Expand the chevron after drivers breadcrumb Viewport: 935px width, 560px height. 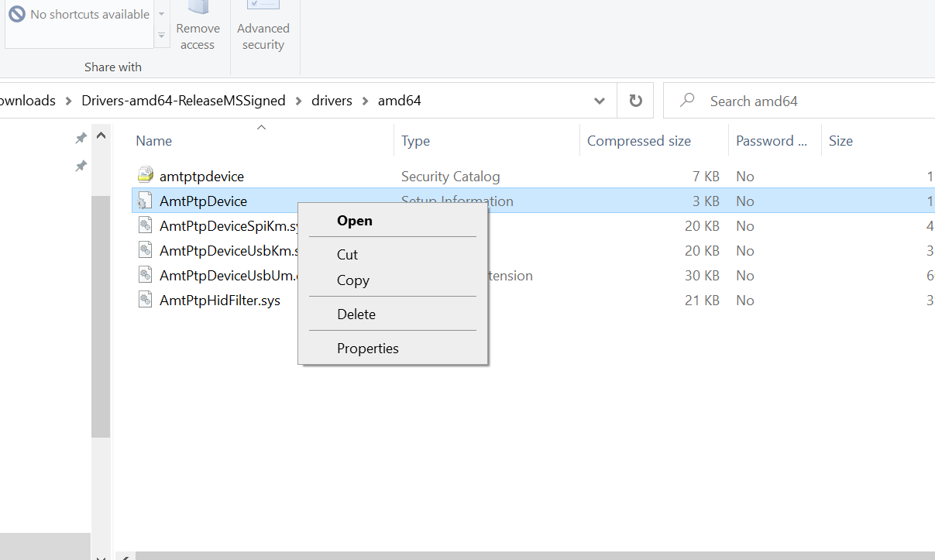coord(365,101)
